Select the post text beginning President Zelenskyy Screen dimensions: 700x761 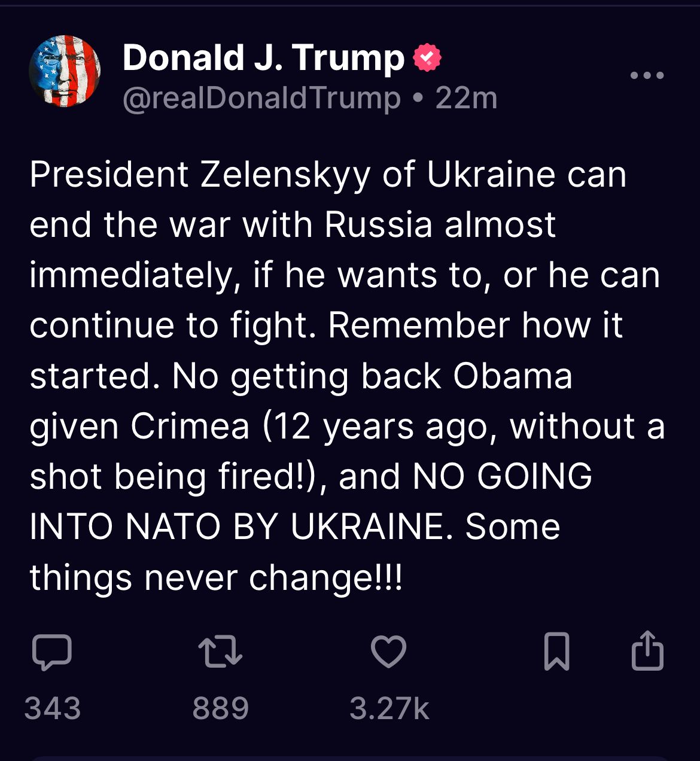[x=347, y=376]
